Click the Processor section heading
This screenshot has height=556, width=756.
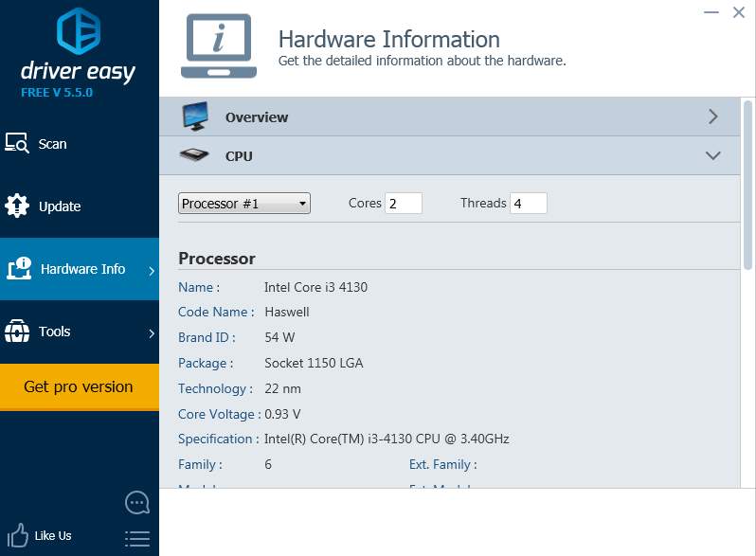point(217,259)
